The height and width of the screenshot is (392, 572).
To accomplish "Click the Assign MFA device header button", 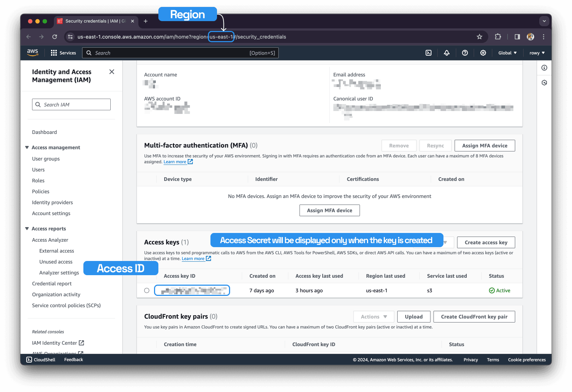I will 485,146.
